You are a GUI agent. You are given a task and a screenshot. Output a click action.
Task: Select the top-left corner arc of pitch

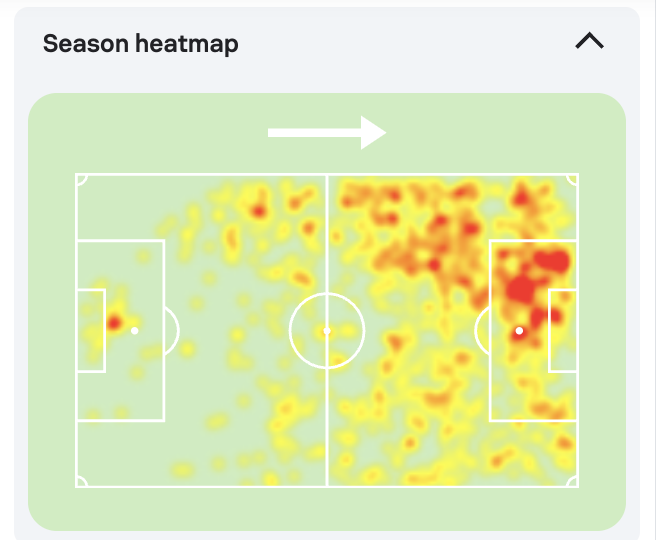[x=82, y=179]
